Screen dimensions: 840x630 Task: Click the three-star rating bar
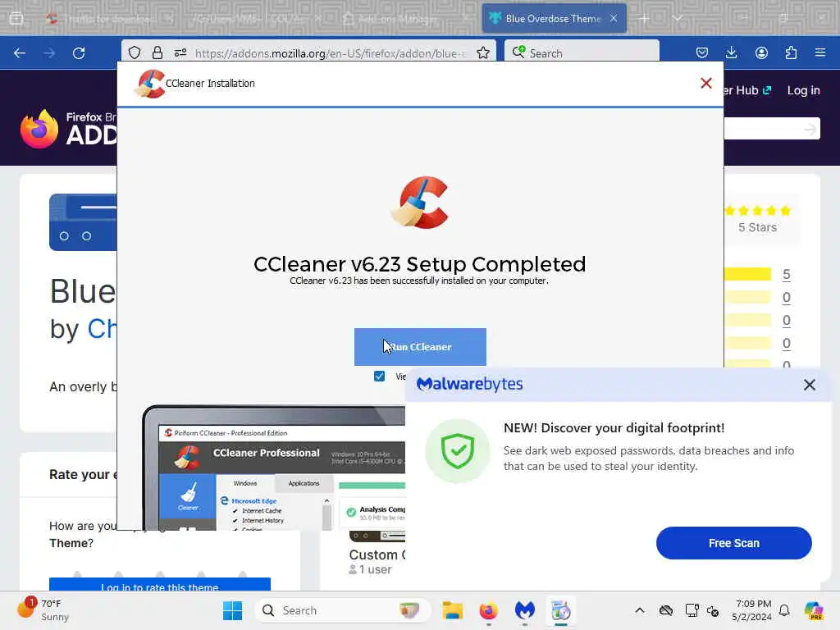(x=747, y=321)
